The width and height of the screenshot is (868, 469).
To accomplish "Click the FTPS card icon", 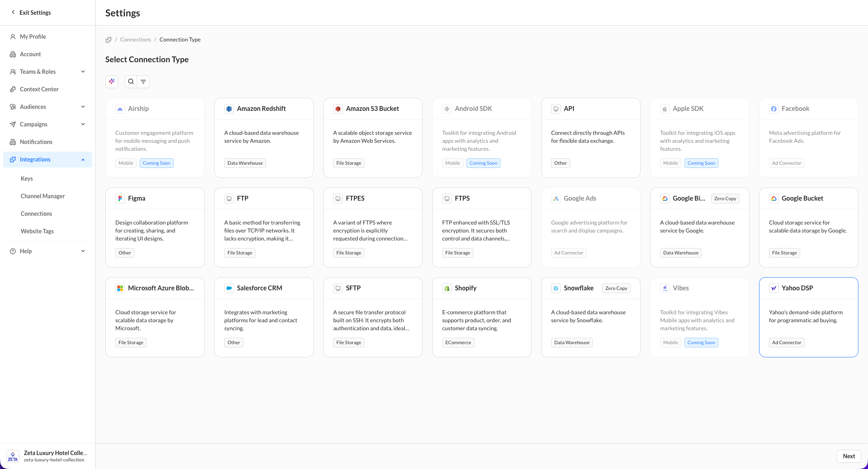I will click(x=447, y=199).
